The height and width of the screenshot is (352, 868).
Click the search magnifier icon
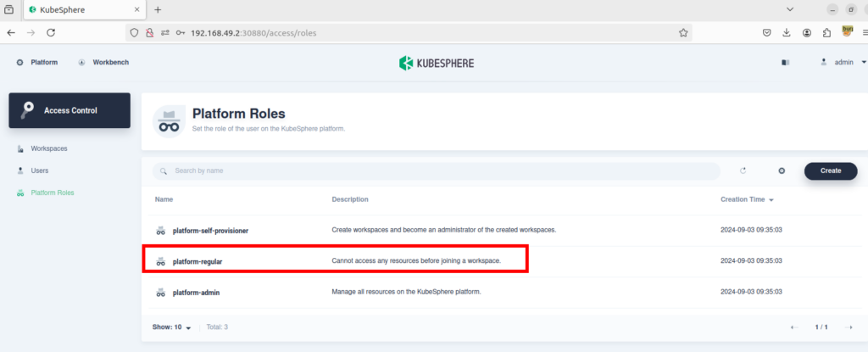tap(164, 171)
